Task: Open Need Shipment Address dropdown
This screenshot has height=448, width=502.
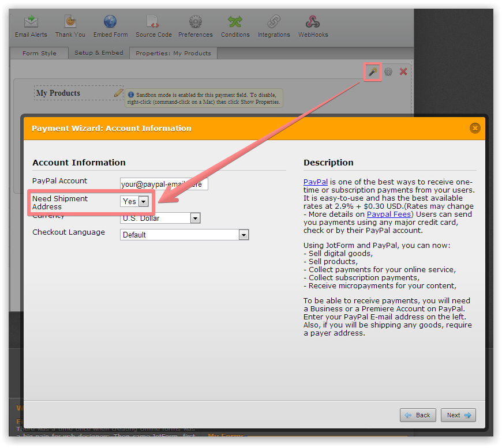Action: (134, 201)
